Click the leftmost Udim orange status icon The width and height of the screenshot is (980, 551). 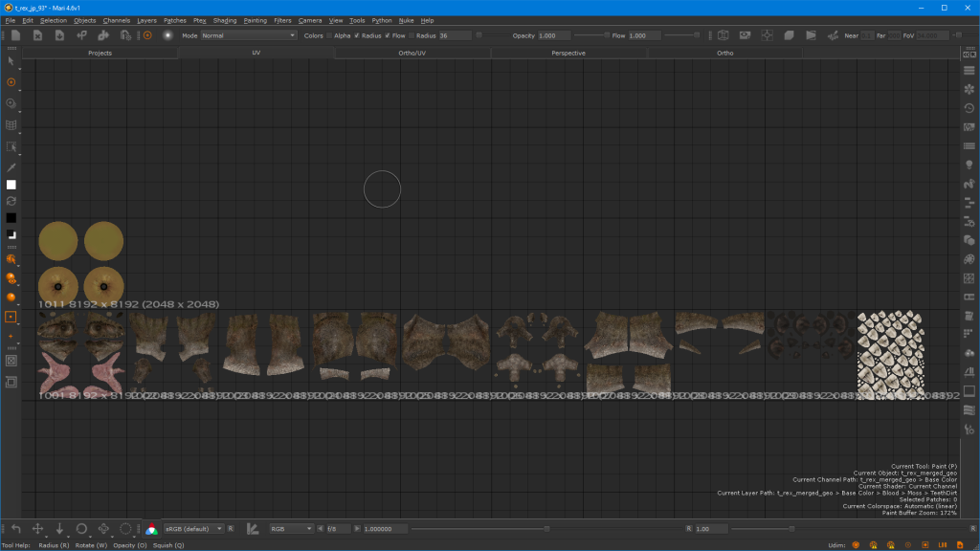(856, 544)
